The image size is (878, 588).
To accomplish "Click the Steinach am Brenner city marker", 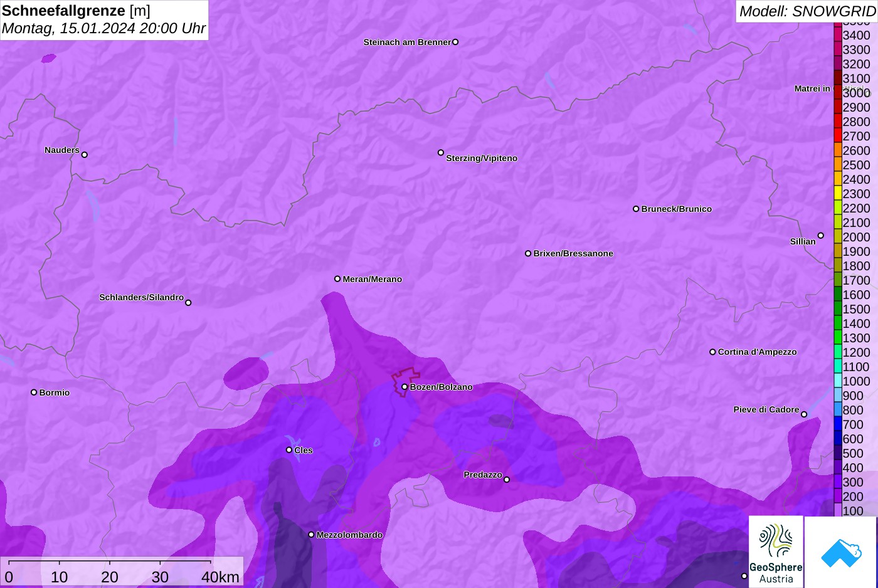I will coord(455,42).
